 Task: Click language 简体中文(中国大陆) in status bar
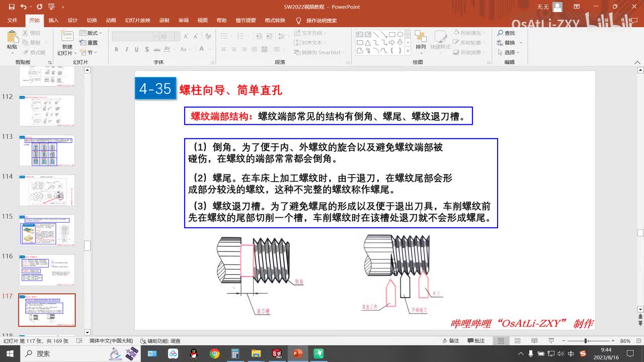[111, 341]
